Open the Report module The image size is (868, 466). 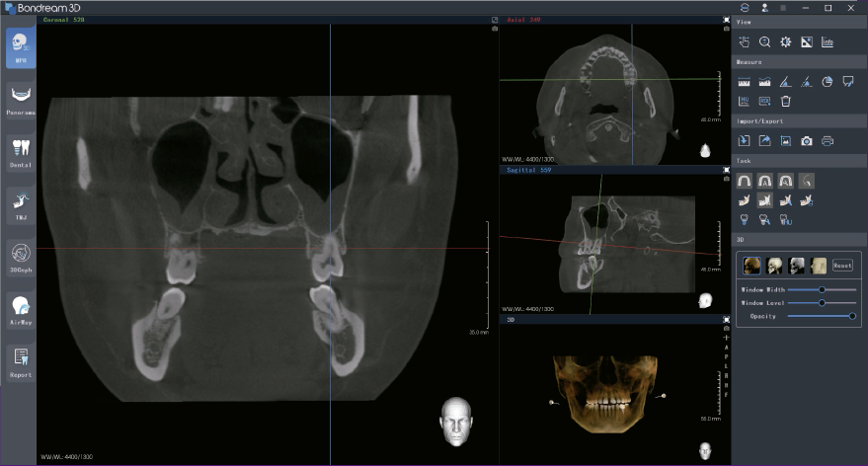coord(21,363)
